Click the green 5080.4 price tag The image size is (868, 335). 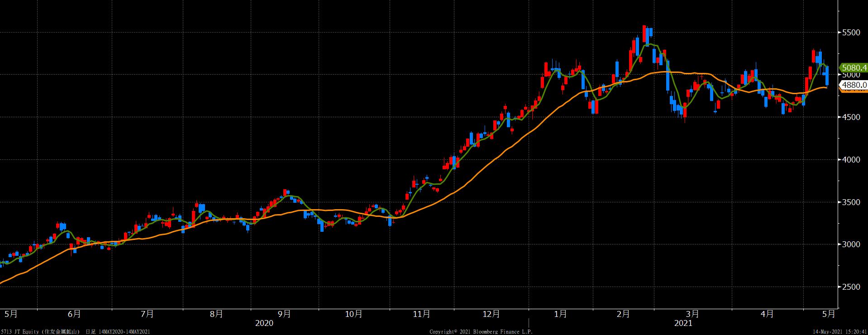854,68
